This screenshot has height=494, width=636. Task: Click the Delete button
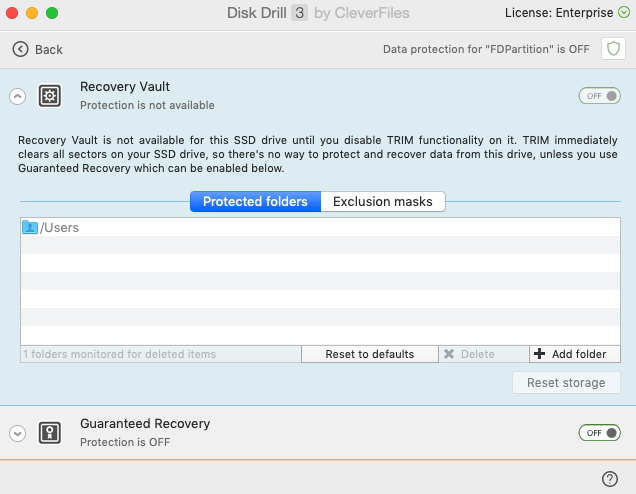(484, 354)
